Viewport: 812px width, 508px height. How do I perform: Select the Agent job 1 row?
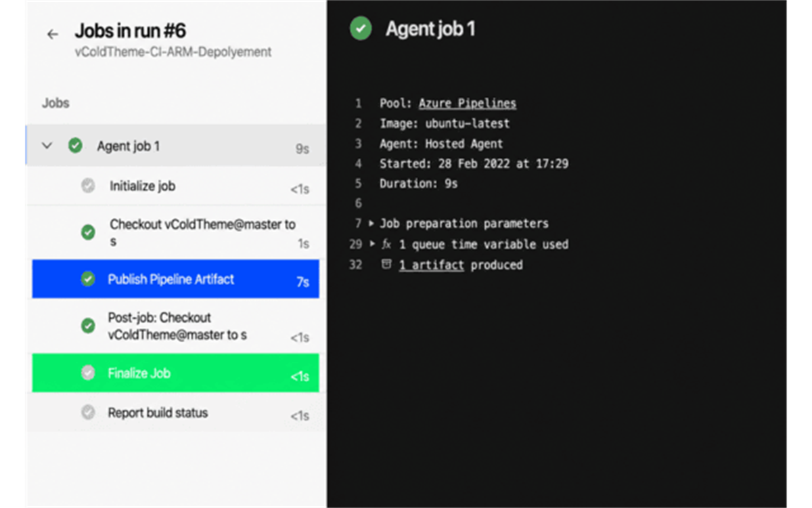176,146
